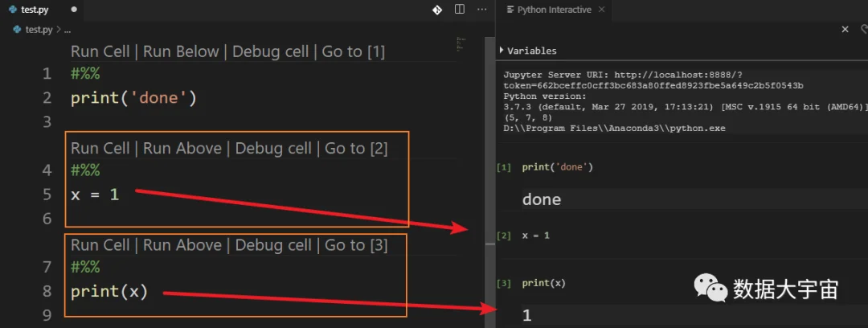Click the Python file icon in breadcrumb
This screenshot has width=868, height=328.
[x=17, y=30]
